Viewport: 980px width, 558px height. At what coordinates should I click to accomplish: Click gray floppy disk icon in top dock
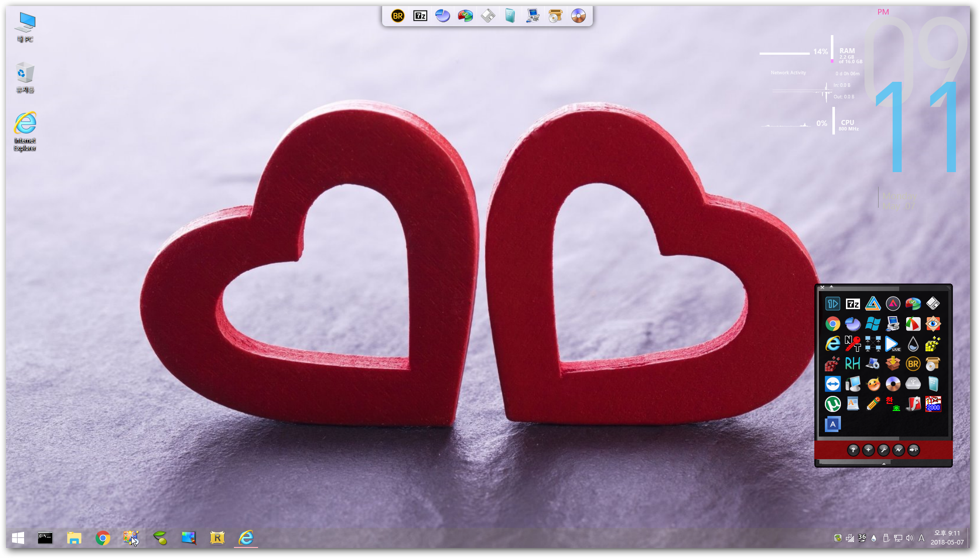coord(488,16)
